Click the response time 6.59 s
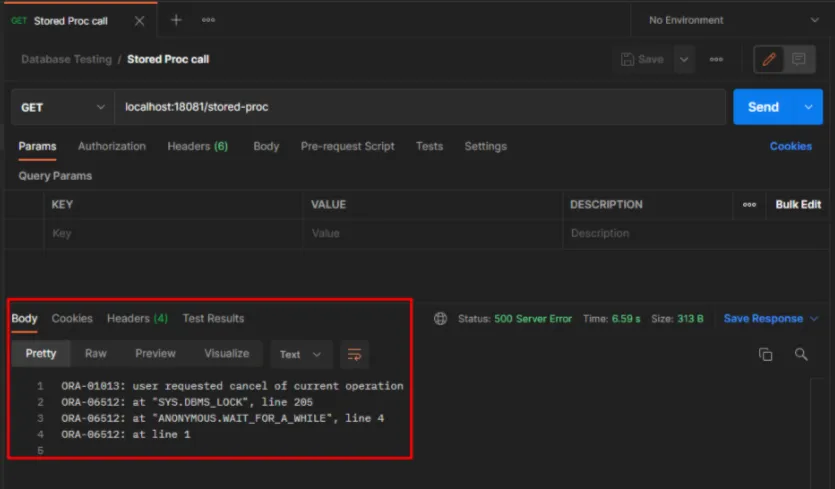 [x=626, y=319]
